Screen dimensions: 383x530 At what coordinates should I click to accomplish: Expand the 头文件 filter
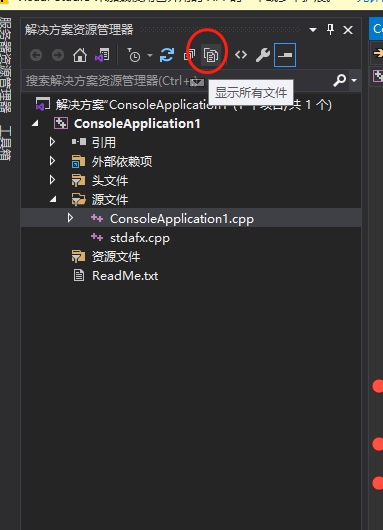(52, 180)
